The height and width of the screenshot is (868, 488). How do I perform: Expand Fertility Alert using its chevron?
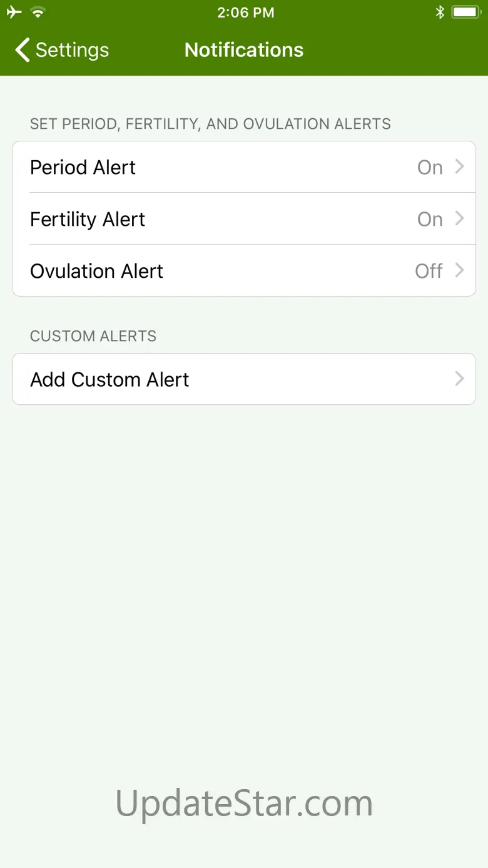tap(460, 219)
